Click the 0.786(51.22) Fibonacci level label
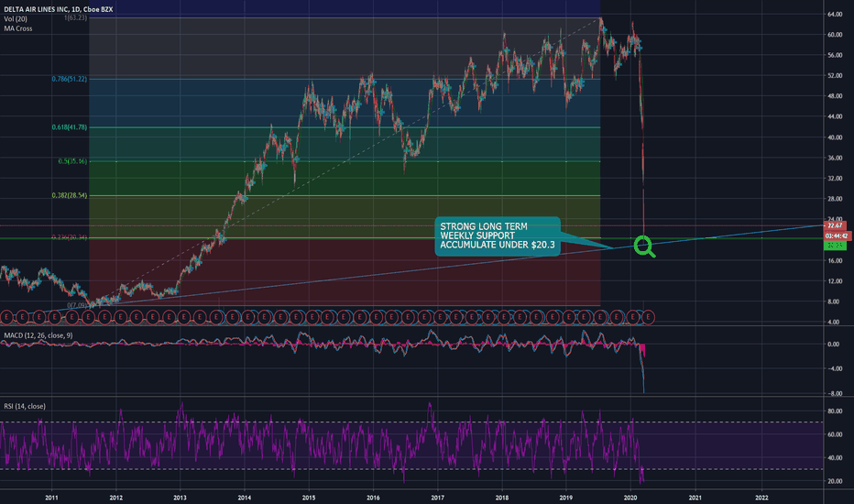Viewport: 854px width, 504px height. tap(69, 79)
